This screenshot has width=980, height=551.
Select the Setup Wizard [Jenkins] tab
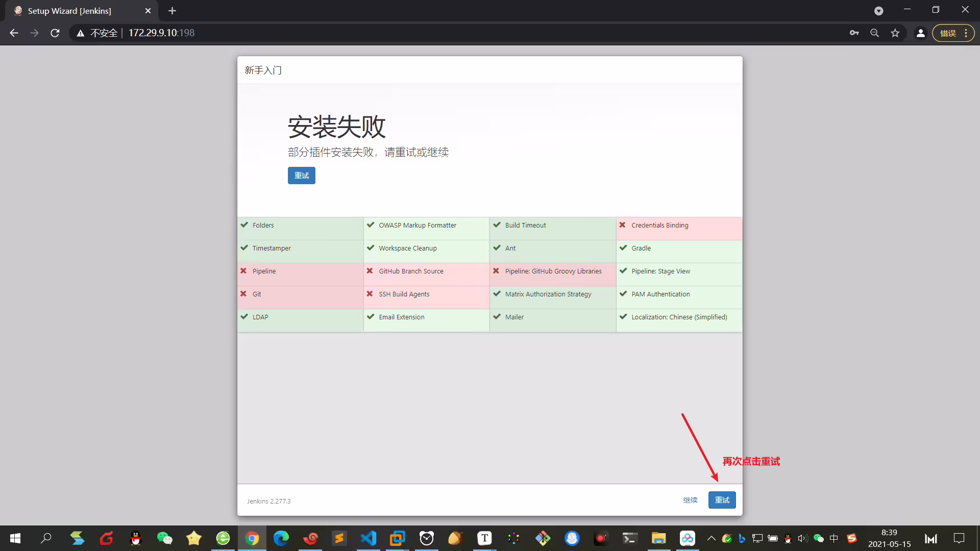pos(82,11)
